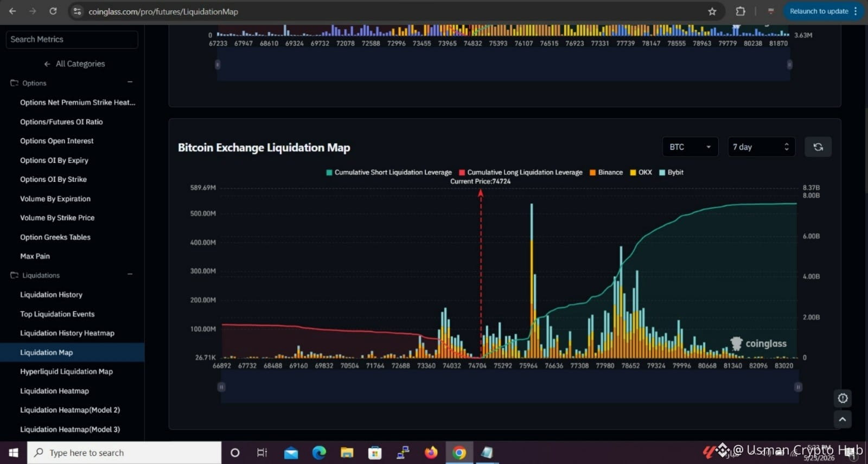The image size is (868, 464).
Task: Click the chart range slider left handle
Action: point(221,387)
